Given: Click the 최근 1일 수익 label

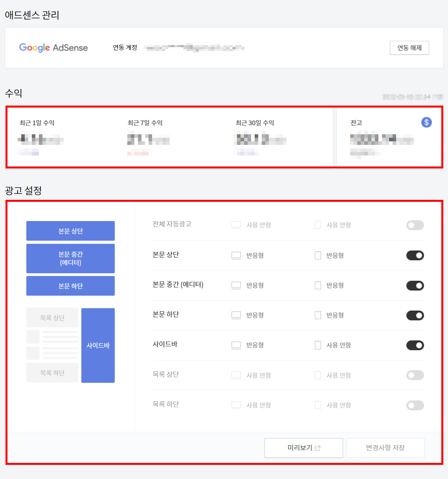Looking at the screenshot, I should 37,123.
